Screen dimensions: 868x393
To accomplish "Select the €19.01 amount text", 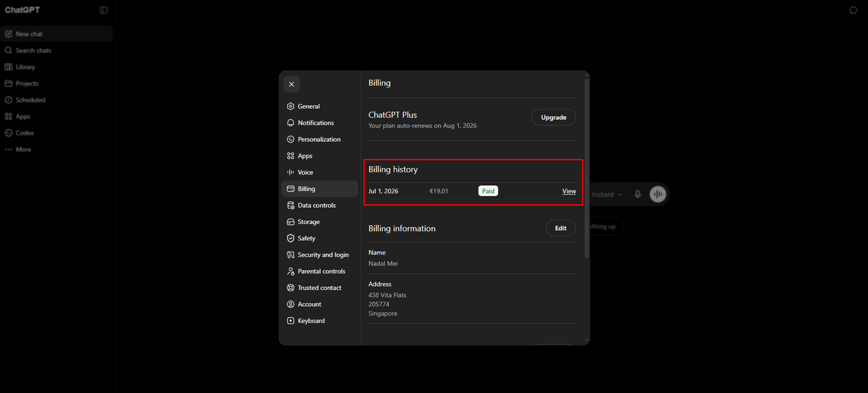I will pos(439,191).
